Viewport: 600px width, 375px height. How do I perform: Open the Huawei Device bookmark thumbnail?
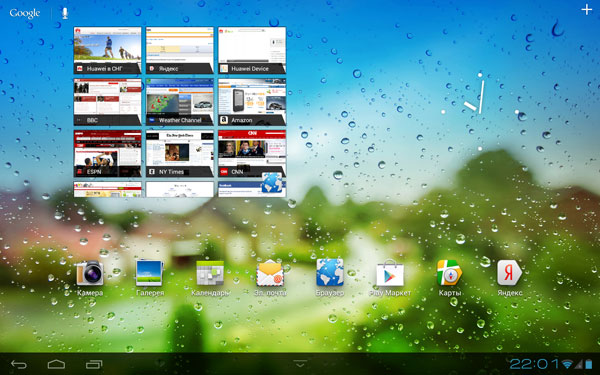coord(252,50)
